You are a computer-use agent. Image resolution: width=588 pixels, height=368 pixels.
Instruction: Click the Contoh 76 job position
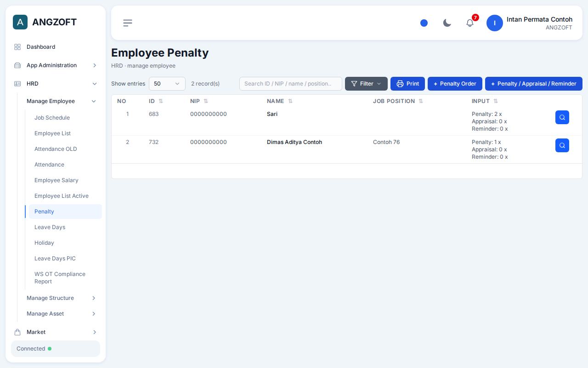click(x=386, y=142)
